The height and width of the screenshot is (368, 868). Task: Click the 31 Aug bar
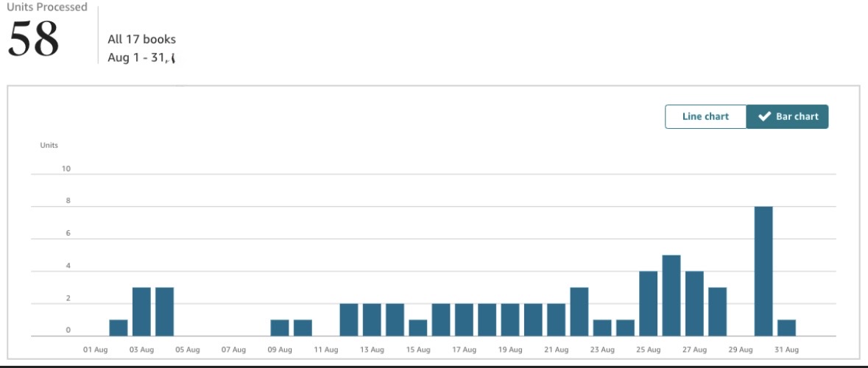click(786, 328)
